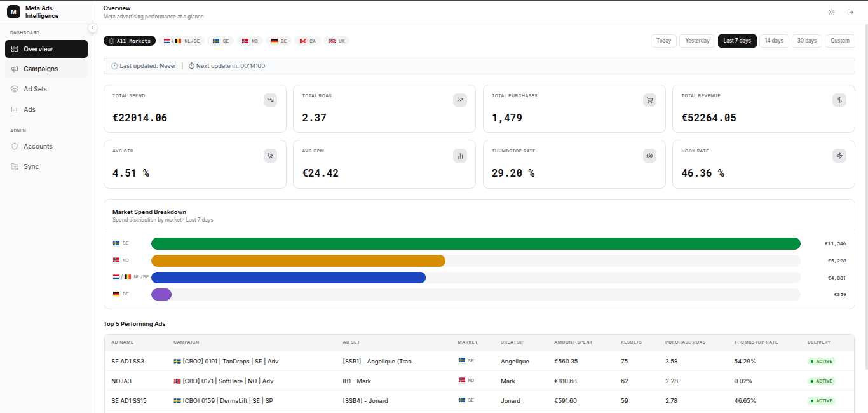
Task: Click campaign [CBO] 0159 | DermaLift | SE | SP
Action: click(223, 401)
